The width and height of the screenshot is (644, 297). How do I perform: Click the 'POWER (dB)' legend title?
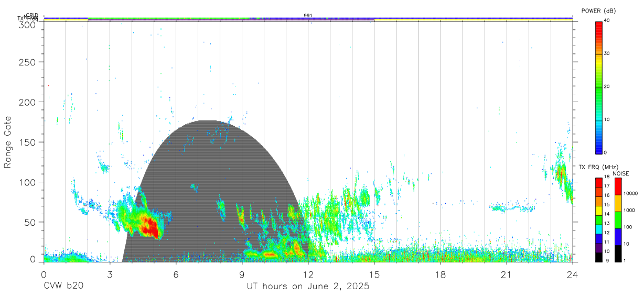[x=598, y=11]
